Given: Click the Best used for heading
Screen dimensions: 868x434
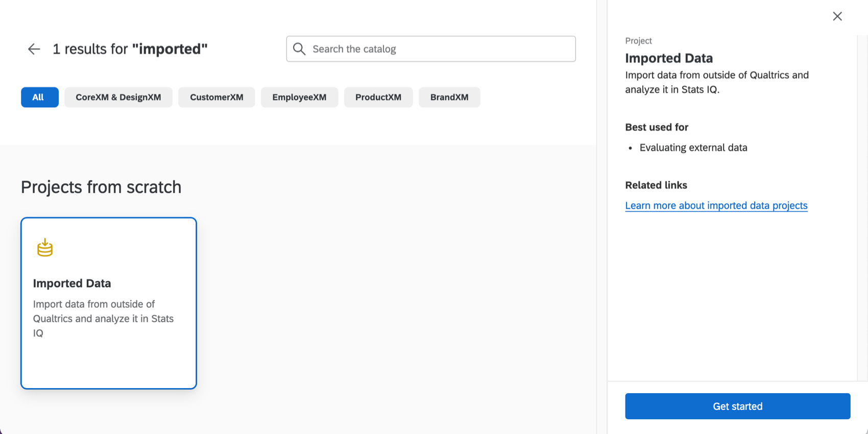Looking at the screenshot, I should point(657,127).
